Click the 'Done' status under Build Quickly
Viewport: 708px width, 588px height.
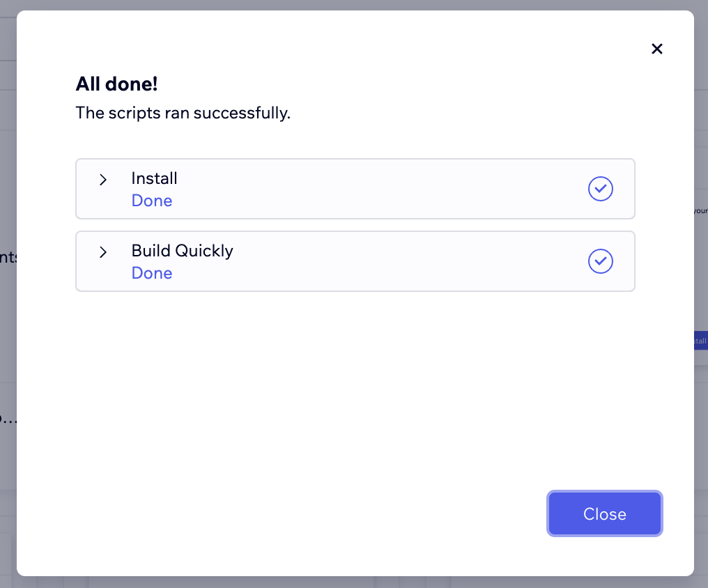(152, 273)
